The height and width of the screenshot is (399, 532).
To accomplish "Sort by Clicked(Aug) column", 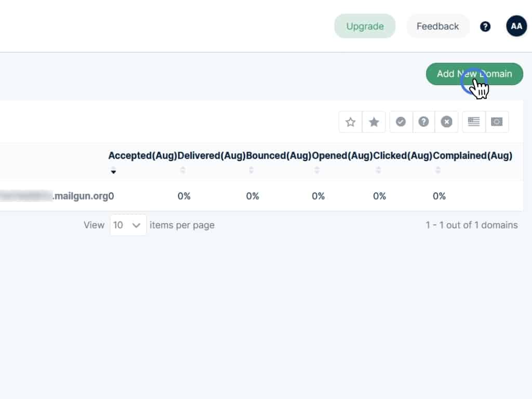I will click(x=378, y=170).
